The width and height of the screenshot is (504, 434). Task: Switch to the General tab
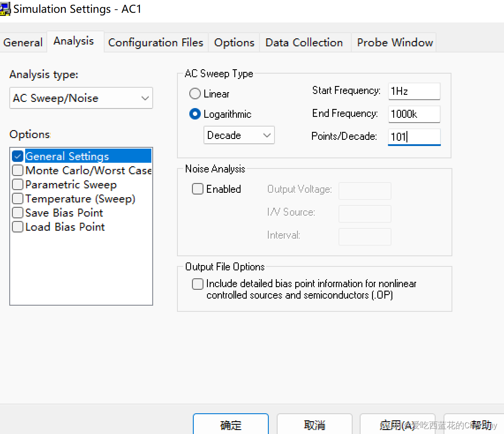[x=23, y=43]
